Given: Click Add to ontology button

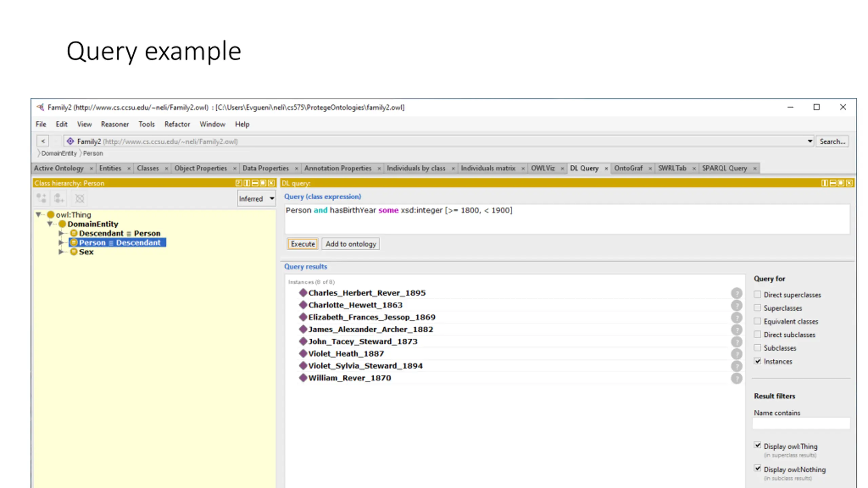Looking at the screenshot, I should click(x=351, y=244).
